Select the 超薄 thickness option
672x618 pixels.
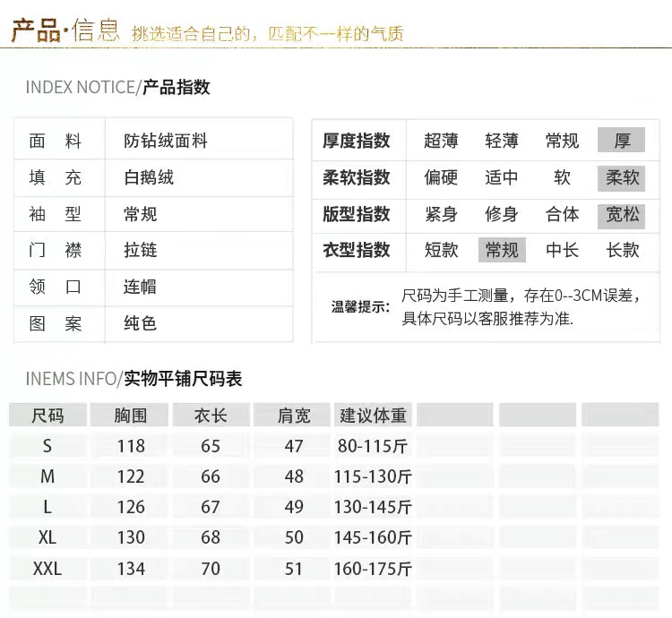[441, 141]
